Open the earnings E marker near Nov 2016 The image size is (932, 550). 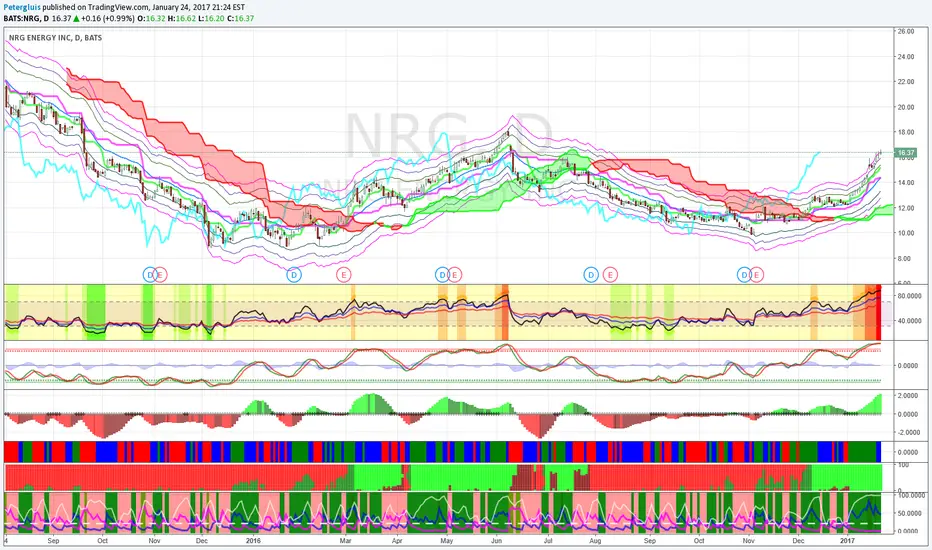(756, 275)
